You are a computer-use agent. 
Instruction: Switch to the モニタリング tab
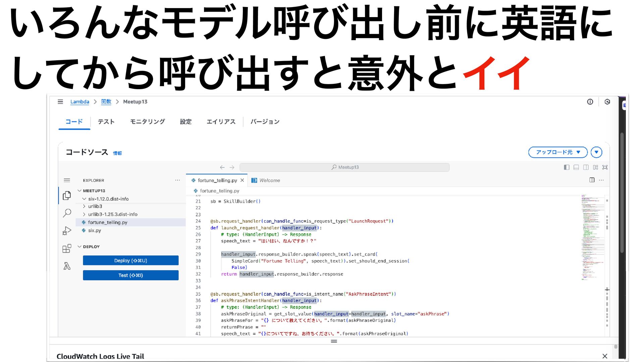point(147,122)
